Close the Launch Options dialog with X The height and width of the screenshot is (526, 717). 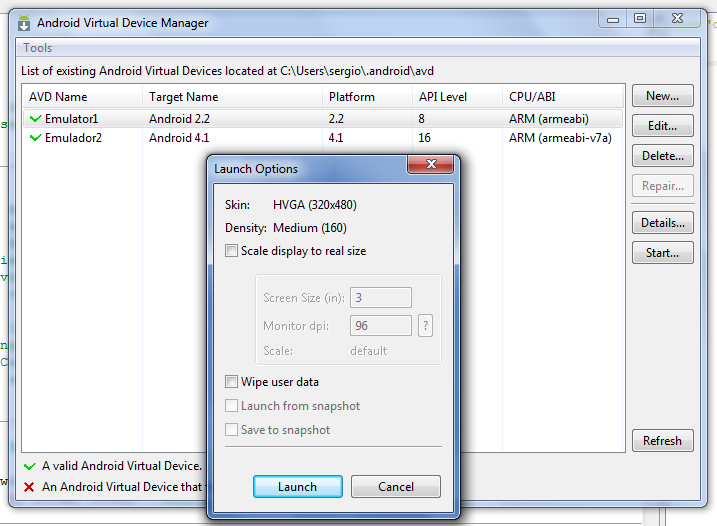[431, 164]
